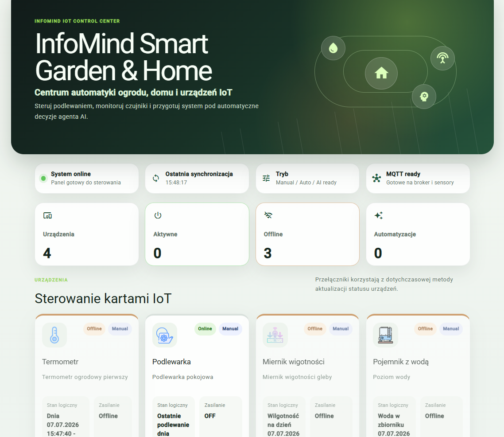504x437 pixels.
Task: Click the sync arrows icon beside Ostatnia synchronizacja
Action: tap(156, 178)
